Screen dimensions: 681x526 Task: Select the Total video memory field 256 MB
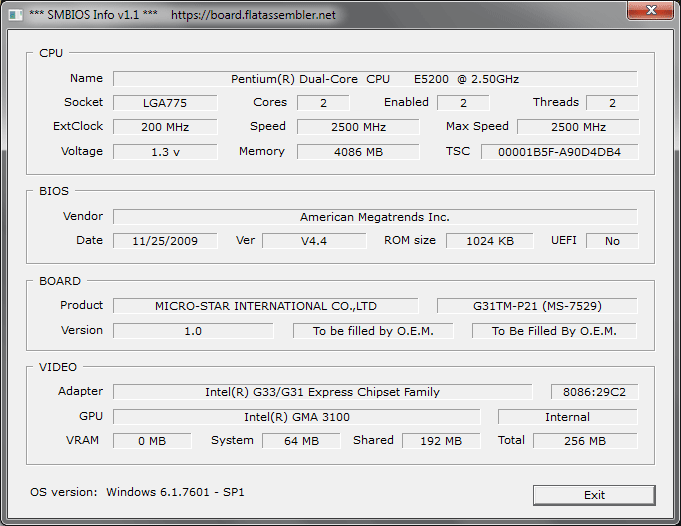(585, 441)
